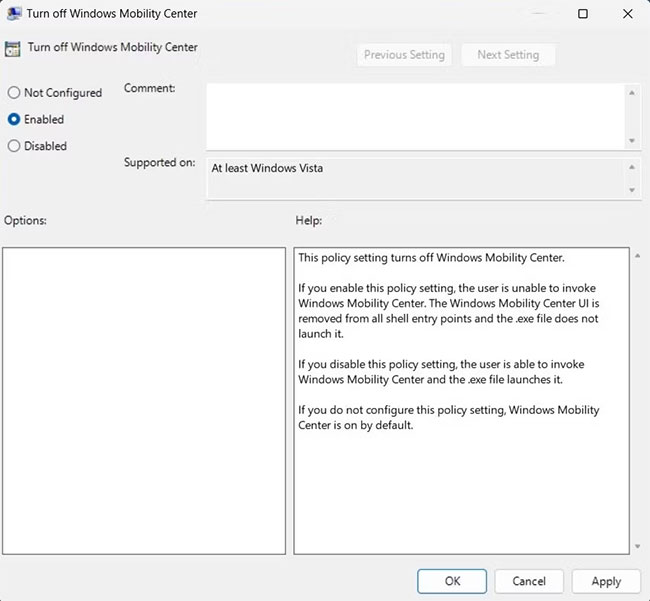Click the 'Turn off Windows Mobility Center' heading
Image resolution: width=650 pixels, height=601 pixels.
[112, 47]
